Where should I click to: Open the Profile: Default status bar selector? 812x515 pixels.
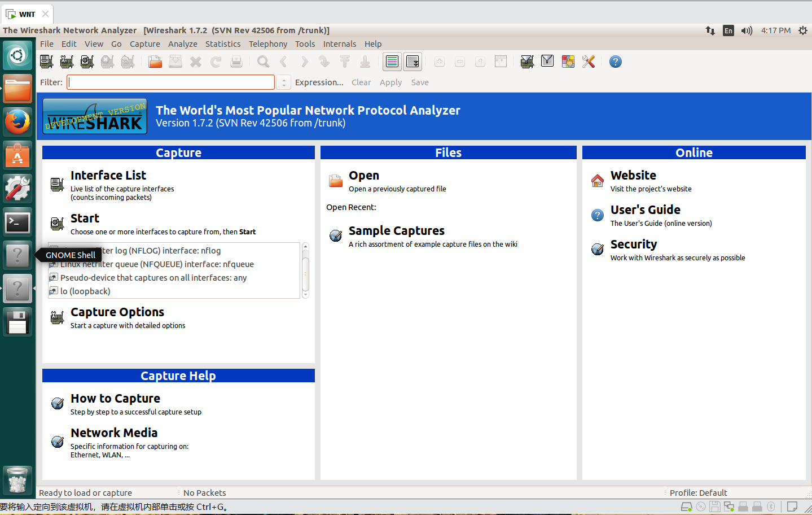(x=699, y=493)
